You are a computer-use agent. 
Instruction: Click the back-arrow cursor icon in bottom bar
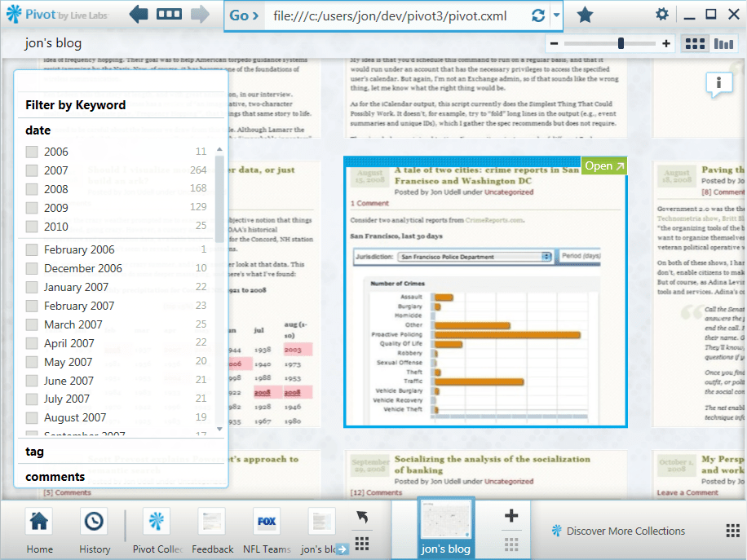tap(362, 518)
